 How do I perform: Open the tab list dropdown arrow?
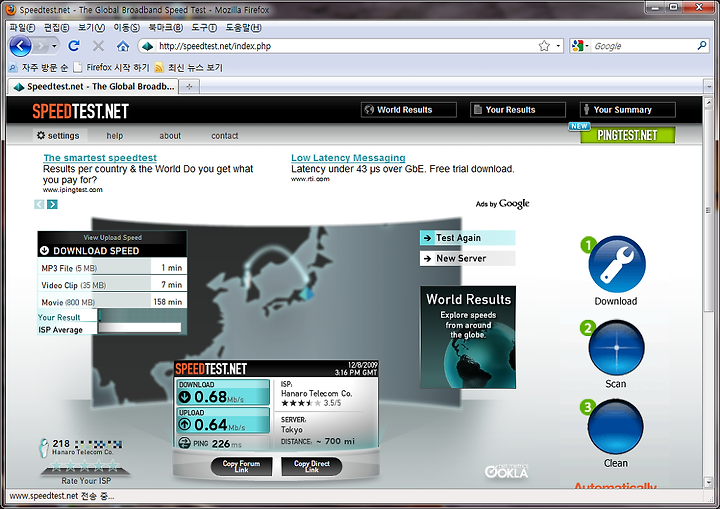coord(709,86)
